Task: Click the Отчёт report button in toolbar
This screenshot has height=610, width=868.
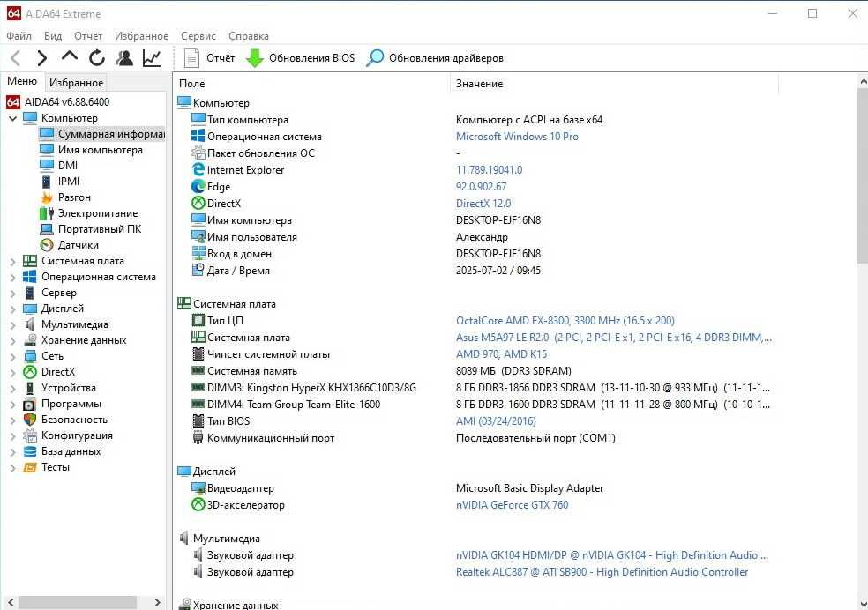Action: [209, 58]
